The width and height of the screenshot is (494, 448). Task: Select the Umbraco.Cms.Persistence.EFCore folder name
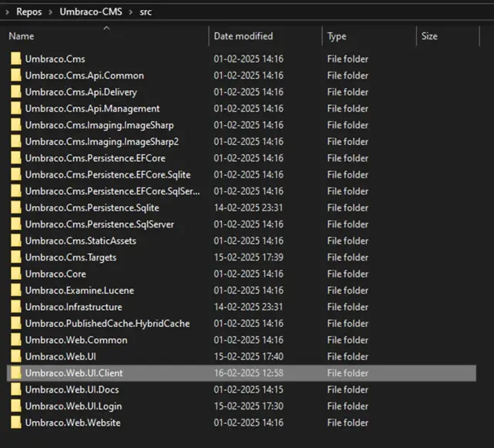pos(95,158)
